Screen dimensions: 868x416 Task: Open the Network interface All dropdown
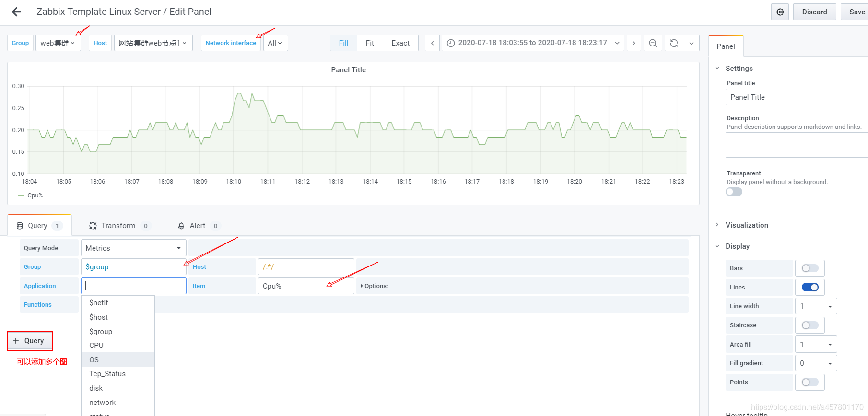(275, 43)
